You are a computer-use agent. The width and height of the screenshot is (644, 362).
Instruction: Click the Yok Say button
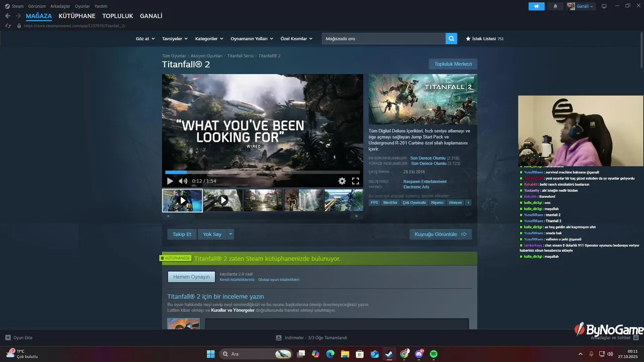[212, 234]
